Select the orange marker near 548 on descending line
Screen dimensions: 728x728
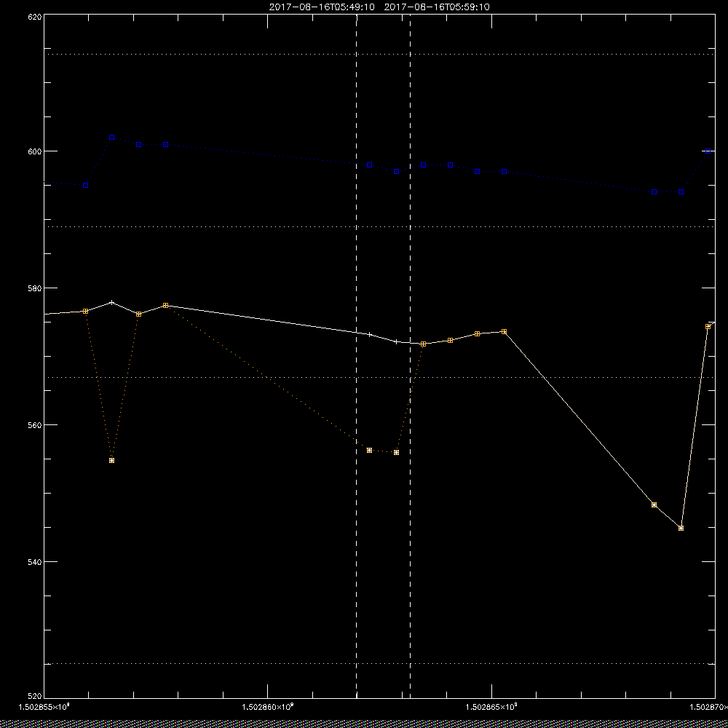[x=654, y=505]
